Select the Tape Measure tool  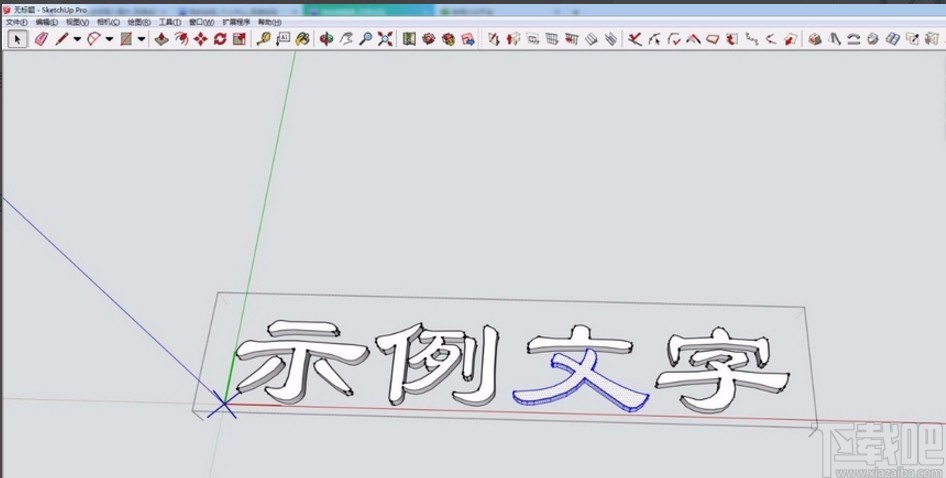click(263, 39)
